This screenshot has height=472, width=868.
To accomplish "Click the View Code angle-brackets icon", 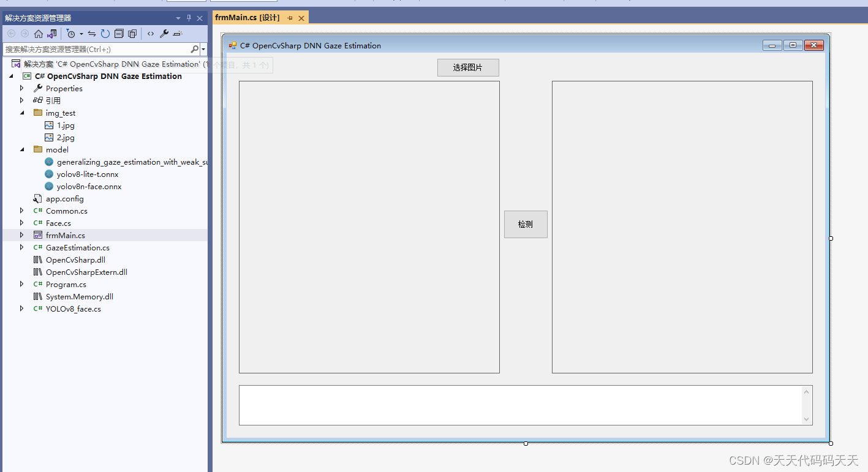I will pyautogui.click(x=151, y=34).
